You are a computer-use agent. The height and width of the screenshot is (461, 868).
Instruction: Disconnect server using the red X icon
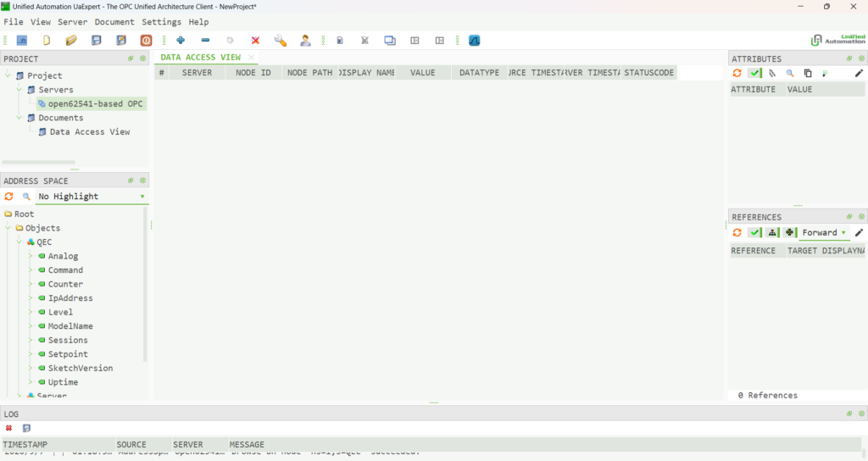tap(255, 41)
